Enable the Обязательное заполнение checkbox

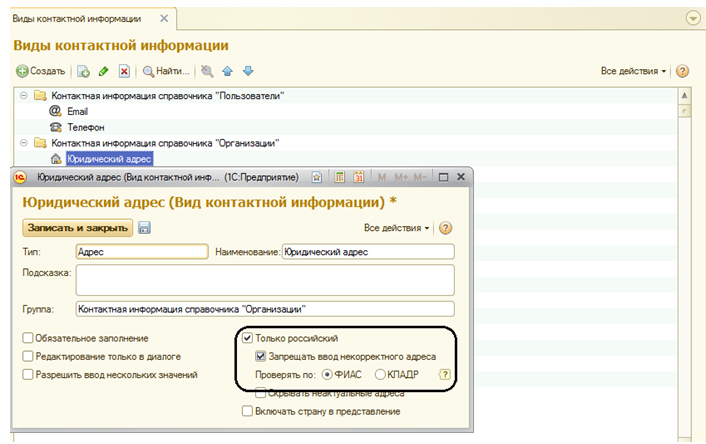point(28,339)
